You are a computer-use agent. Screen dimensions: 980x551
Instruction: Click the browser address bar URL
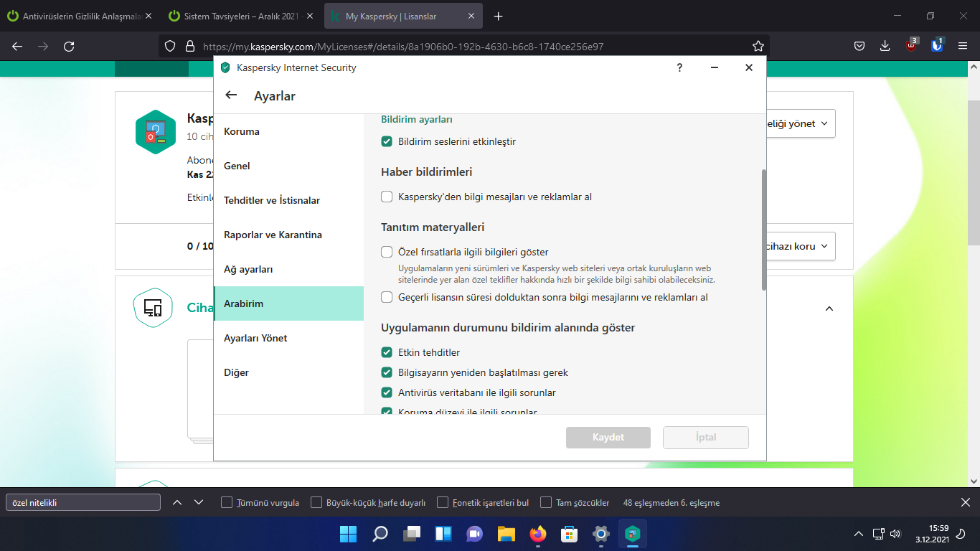click(403, 46)
